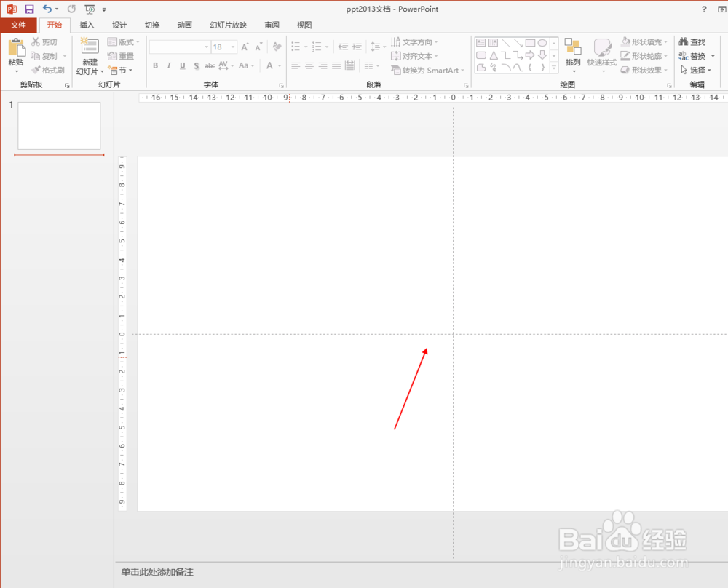Image resolution: width=728 pixels, height=588 pixels.
Task: Switch to the Design (设计) tab
Action: 119,25
